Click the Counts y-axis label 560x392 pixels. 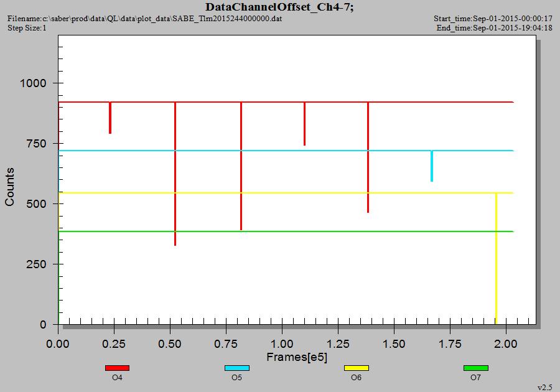pyautogui.click(x=9, y=187)
